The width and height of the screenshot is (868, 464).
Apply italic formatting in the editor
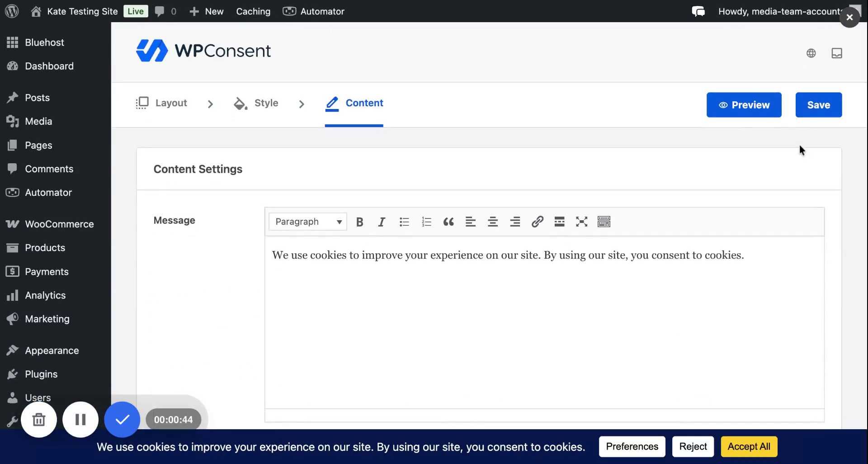(x=382, y=222)
